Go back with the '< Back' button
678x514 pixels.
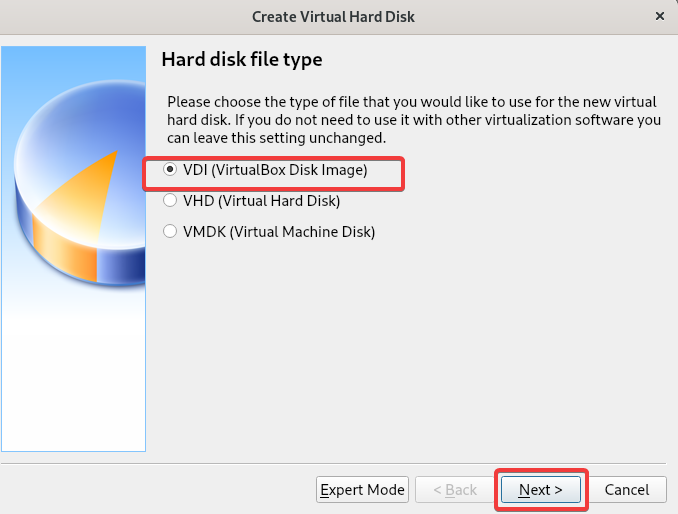tap(455, 490)
